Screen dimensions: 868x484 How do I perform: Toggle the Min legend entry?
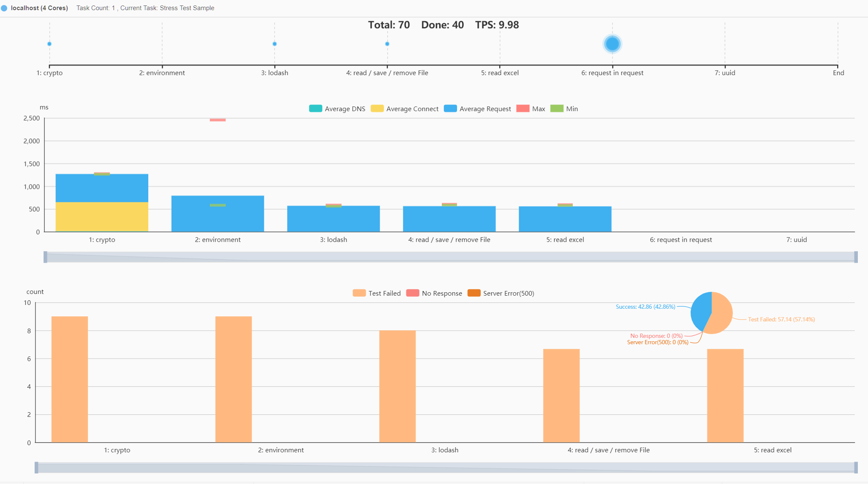[557, 109]
